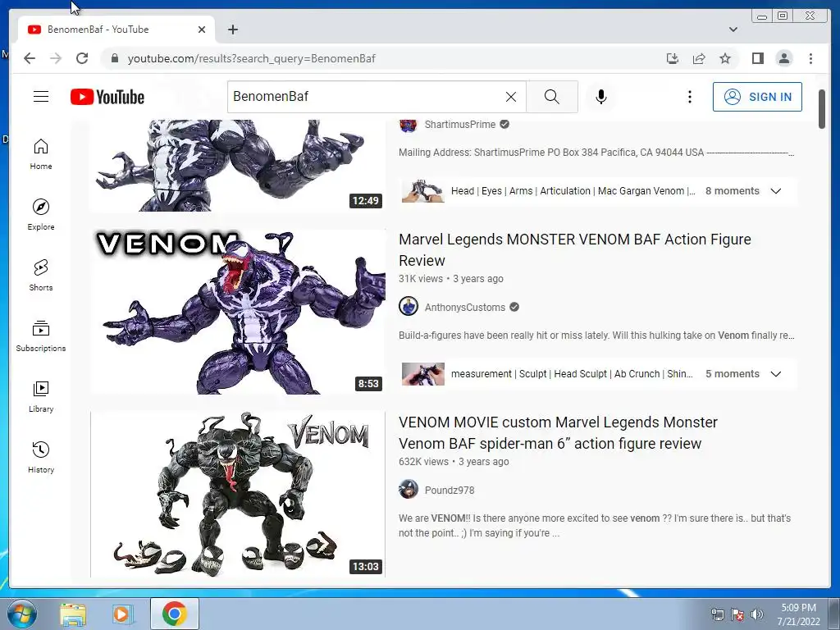Click the YouTube logo

(x=107, y=97)
